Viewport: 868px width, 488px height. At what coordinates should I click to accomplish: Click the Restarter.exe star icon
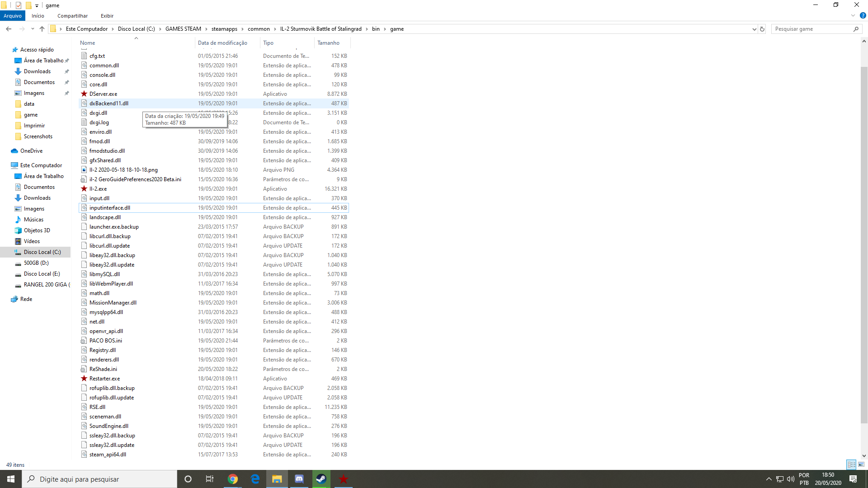84,379
